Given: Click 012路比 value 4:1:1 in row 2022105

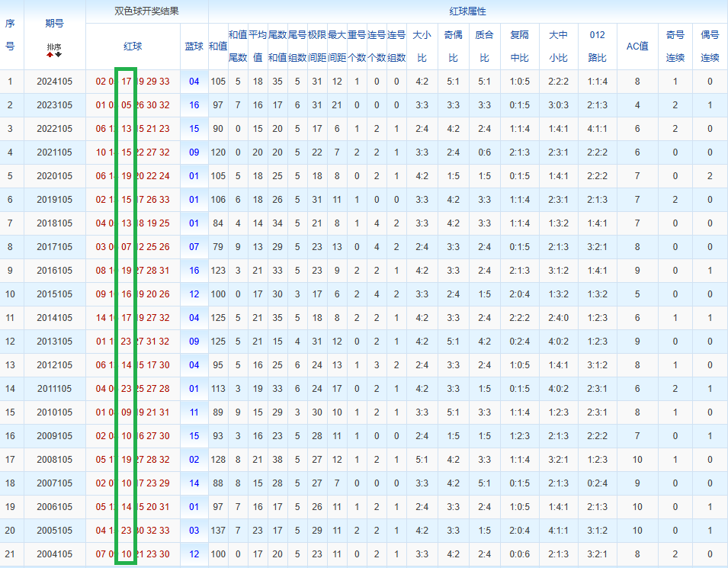Looking at the screenshot, I should click(597, 129).
